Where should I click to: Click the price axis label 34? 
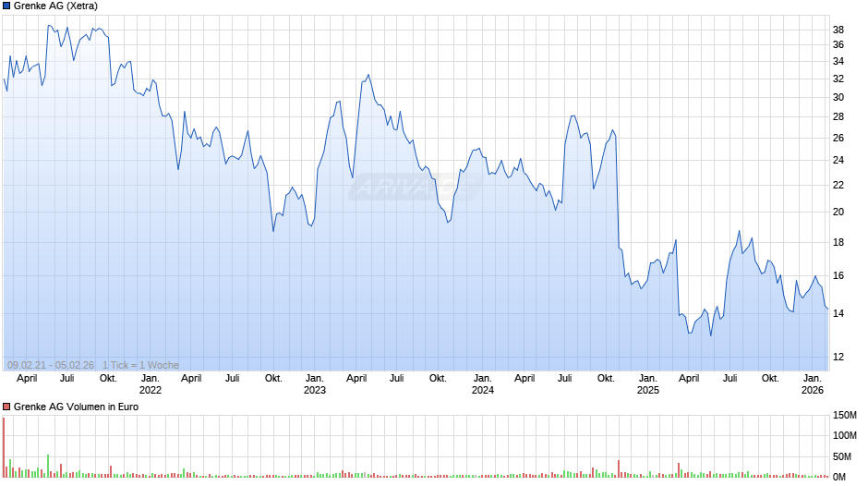(838, 62)
